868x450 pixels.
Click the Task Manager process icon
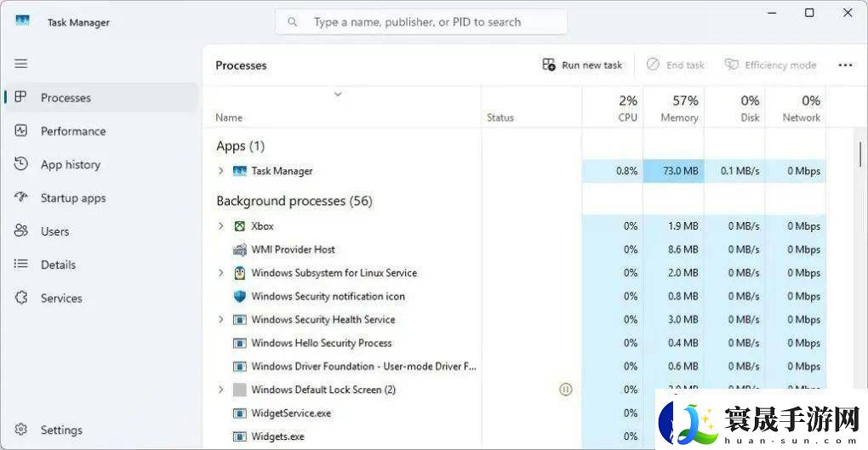point(240,171)
